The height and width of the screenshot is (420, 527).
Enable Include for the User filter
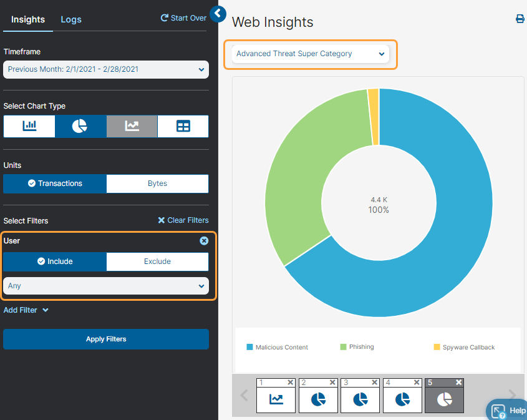54,261
